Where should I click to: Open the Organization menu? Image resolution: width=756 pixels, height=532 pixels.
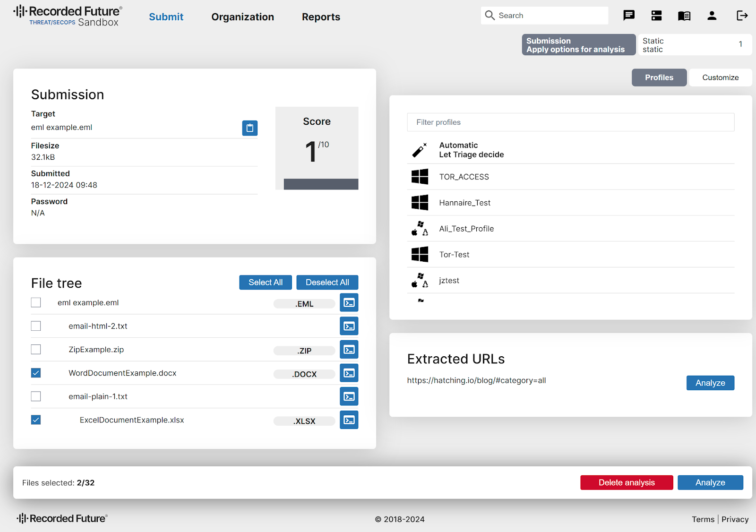242,17
